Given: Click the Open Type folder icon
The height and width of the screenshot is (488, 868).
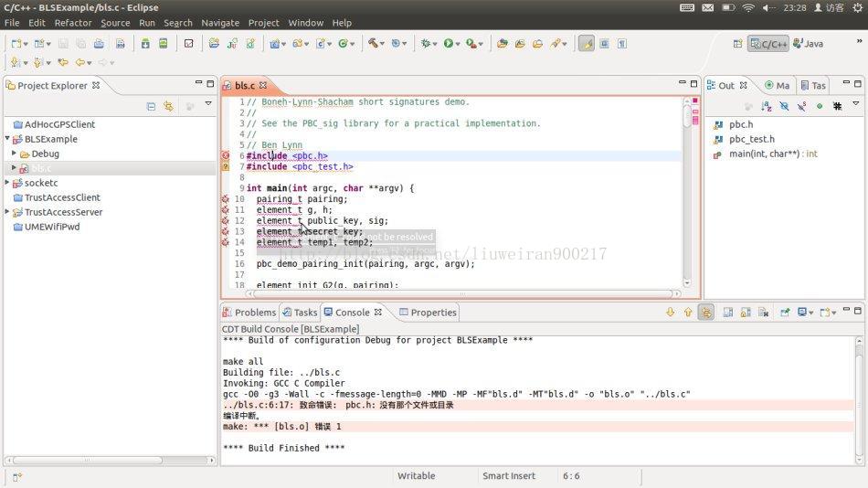Looking at the screenshot, I should pos(503,44).
